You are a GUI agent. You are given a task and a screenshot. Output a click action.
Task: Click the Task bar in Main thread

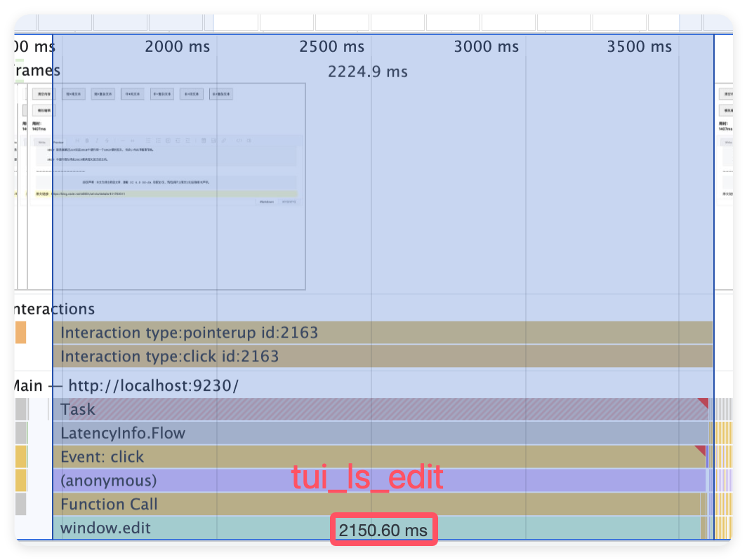pyautogui.click(x=381, y=410)
